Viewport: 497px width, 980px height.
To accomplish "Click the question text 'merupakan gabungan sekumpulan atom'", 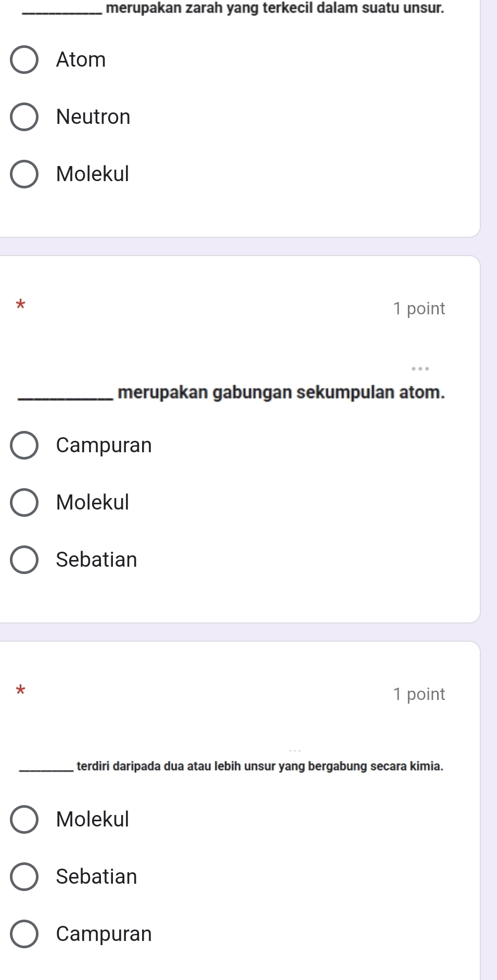I will tap(281, 392).
